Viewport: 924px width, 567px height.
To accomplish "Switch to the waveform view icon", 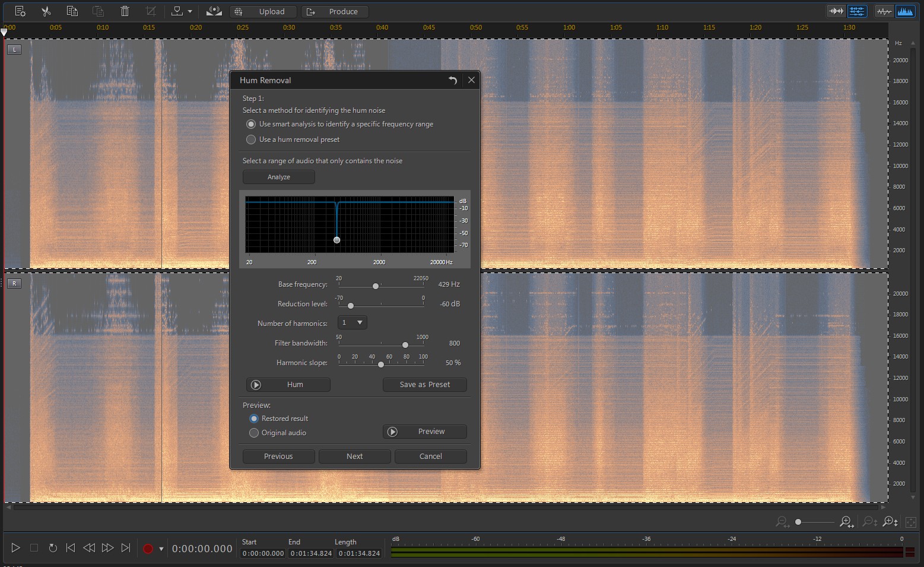I will (x=884, y=11).
